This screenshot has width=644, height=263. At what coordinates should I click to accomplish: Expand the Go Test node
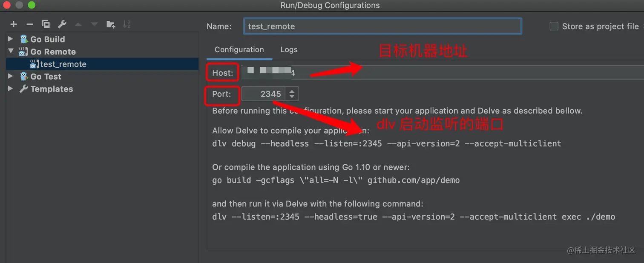[11, 77]
